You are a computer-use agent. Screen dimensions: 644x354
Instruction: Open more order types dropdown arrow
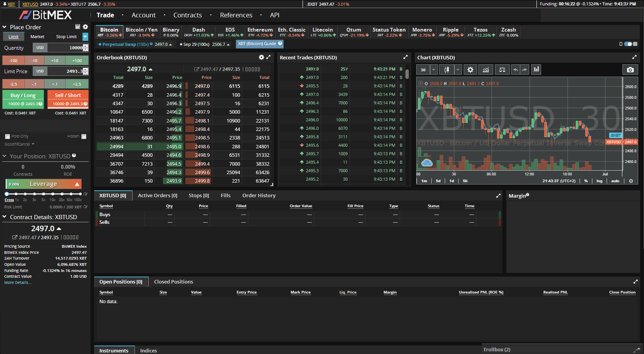tap(85, 37)
